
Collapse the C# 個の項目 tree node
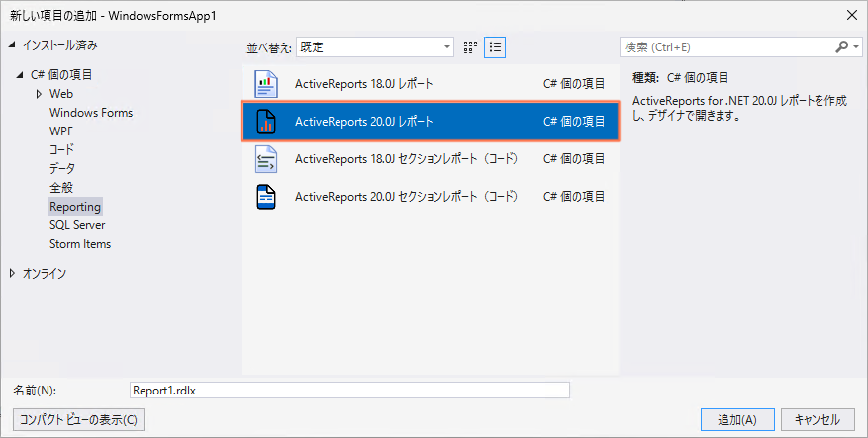tap(21, 75)
